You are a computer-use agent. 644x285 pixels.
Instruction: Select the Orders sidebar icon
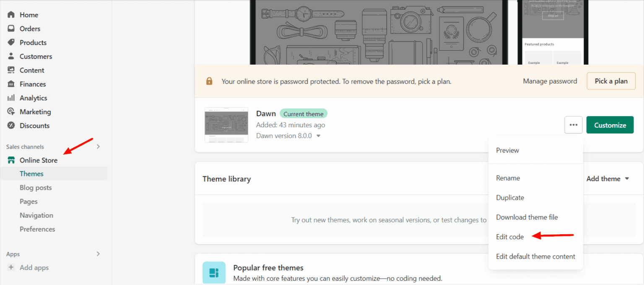coord(10,28)
